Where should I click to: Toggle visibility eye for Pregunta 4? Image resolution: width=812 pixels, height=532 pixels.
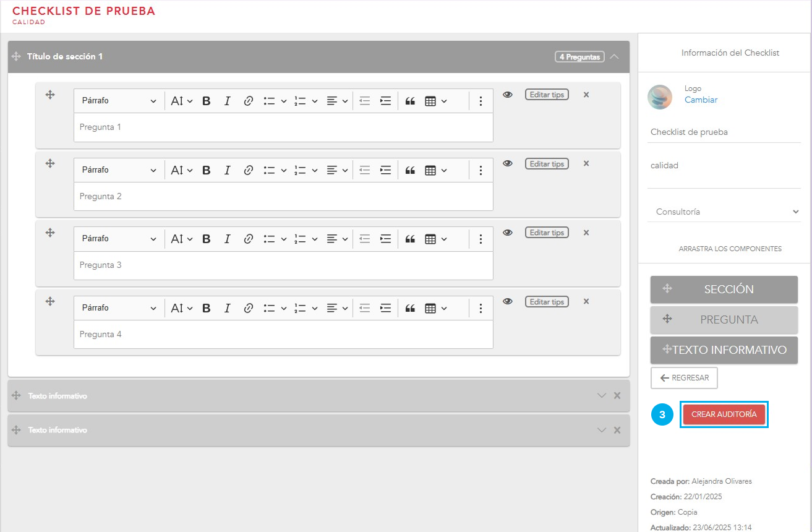508,301
